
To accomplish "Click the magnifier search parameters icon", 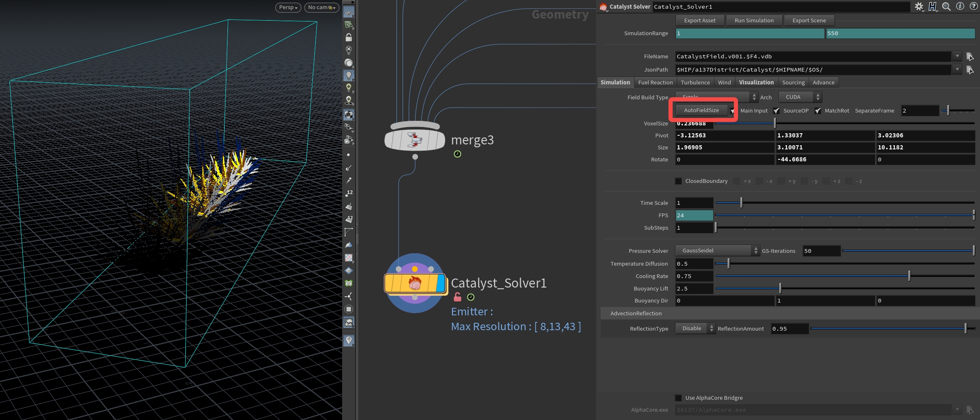I will point(946,7).
